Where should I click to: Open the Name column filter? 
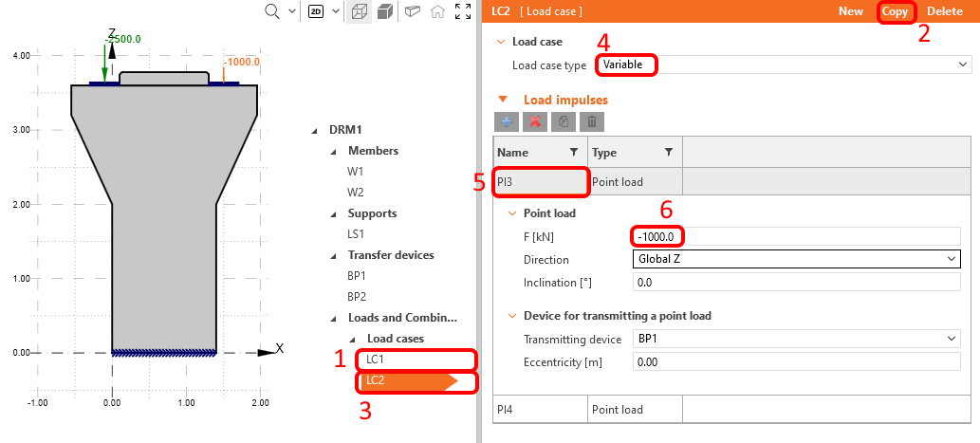point(573,153)
